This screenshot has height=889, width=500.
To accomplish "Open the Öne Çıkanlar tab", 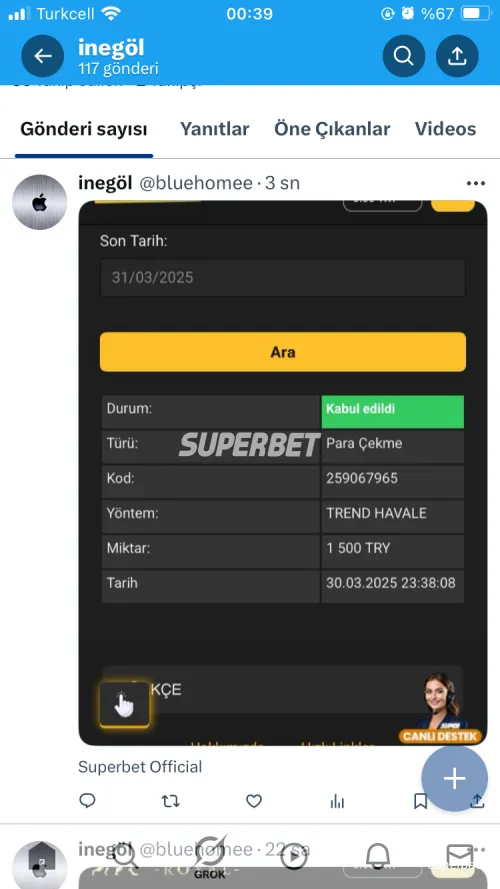I will [x=332, y=129].
